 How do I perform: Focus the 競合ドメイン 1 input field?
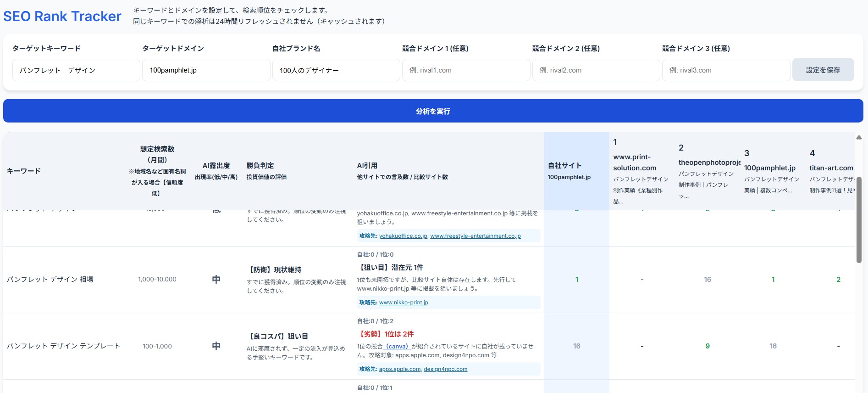466,70
